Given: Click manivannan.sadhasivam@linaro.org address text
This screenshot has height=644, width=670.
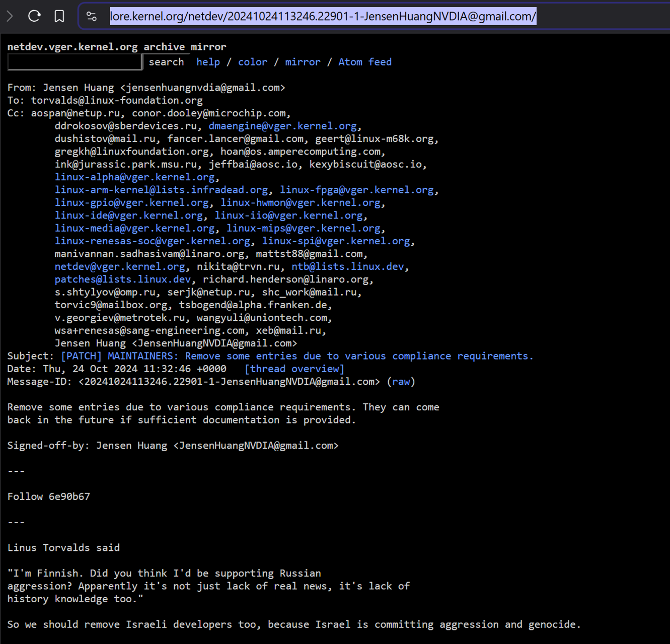Looking at the screenshot, I should pyautogui.click(x=150, y=254).
